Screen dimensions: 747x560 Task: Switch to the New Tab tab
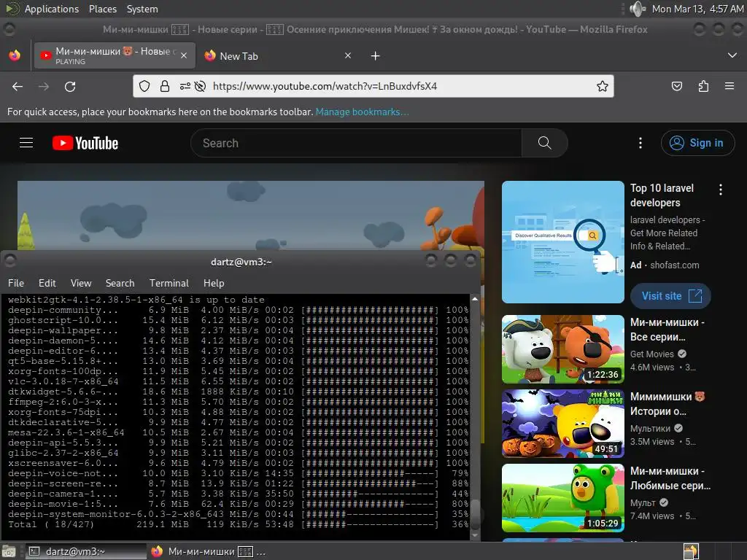(278, 55)
